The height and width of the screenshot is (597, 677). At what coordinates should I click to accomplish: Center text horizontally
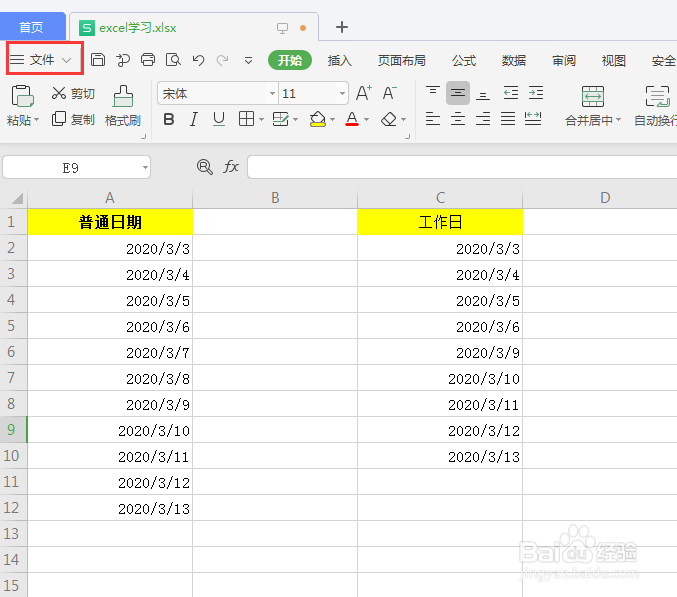(x=458, y=118)
